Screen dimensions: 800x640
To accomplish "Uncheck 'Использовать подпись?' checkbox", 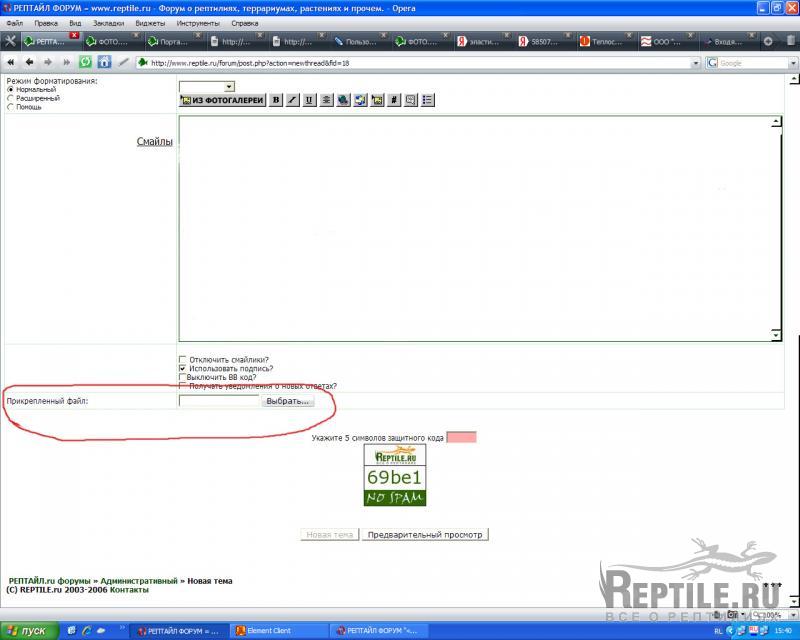I will pos(182,369).
